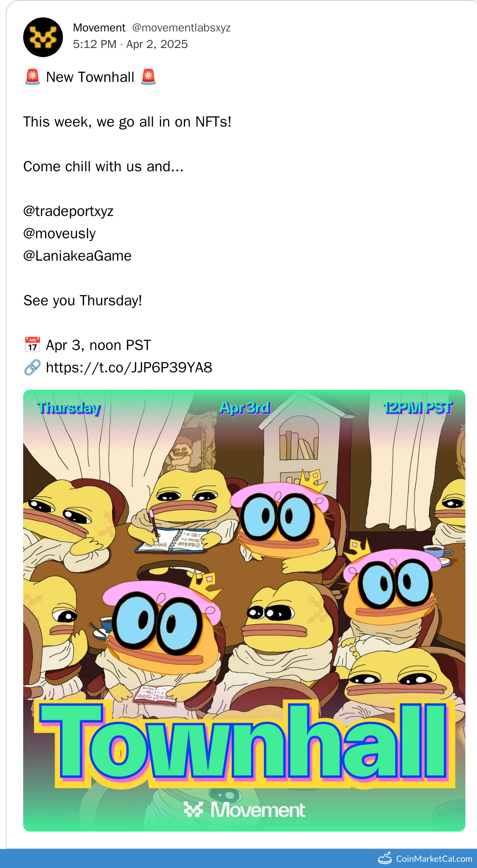The height and width of the screenshot is (868, 477).
Task: Click the right siren emoji after New Townhall
Action: click(x=148, y=77)
